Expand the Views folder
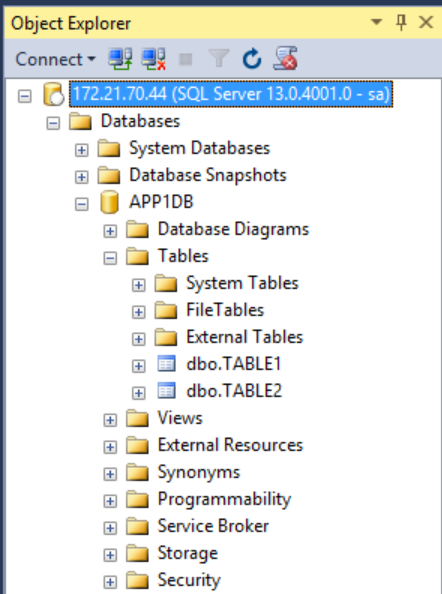 [110, 420]
